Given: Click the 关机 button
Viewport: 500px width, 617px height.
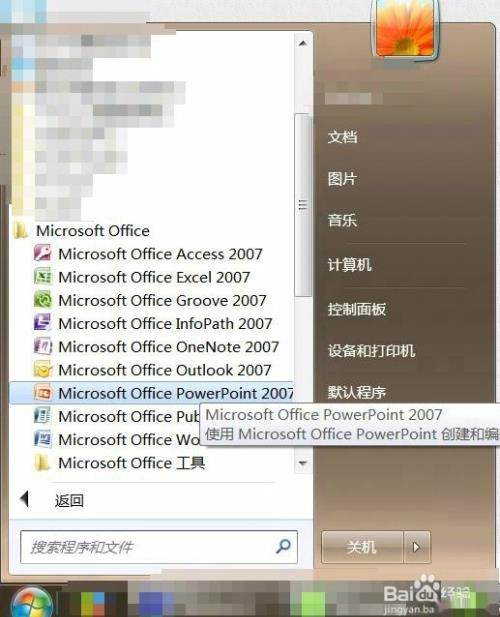Looking at the screenshot, I should tap(362, 547).
